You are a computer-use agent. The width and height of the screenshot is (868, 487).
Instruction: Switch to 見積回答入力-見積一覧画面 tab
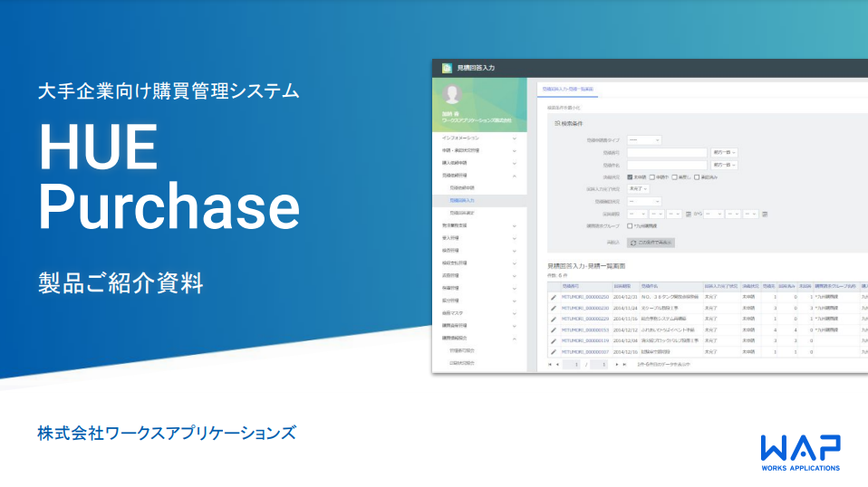coord(567,89)
